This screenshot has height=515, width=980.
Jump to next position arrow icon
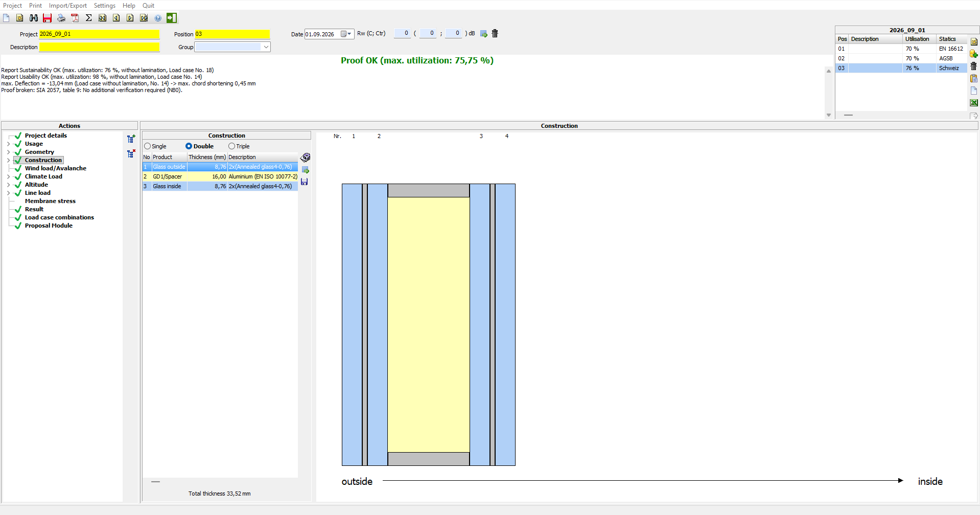tap(130, 18)
